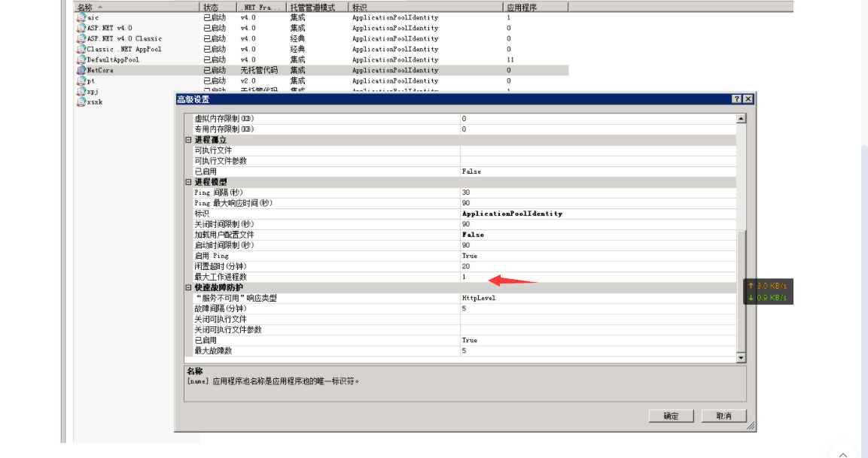Click the 关闭可执行文件 property row
The width and height of the screenshot is (868, 458).
tap(464, 319)
